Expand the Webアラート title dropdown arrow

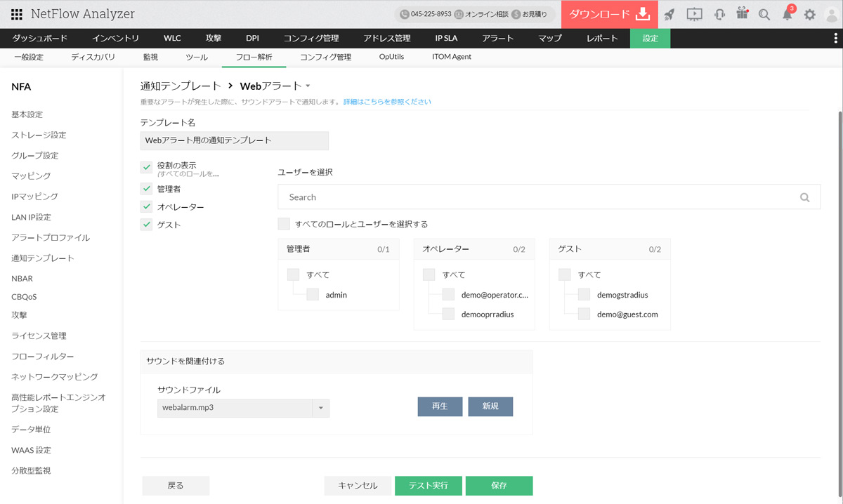click(308, 86)
